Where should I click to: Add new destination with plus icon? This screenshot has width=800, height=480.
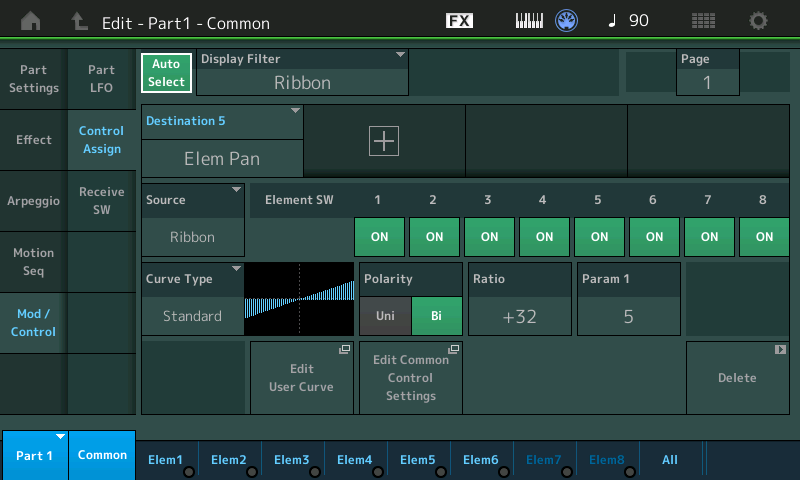(384, 141)
